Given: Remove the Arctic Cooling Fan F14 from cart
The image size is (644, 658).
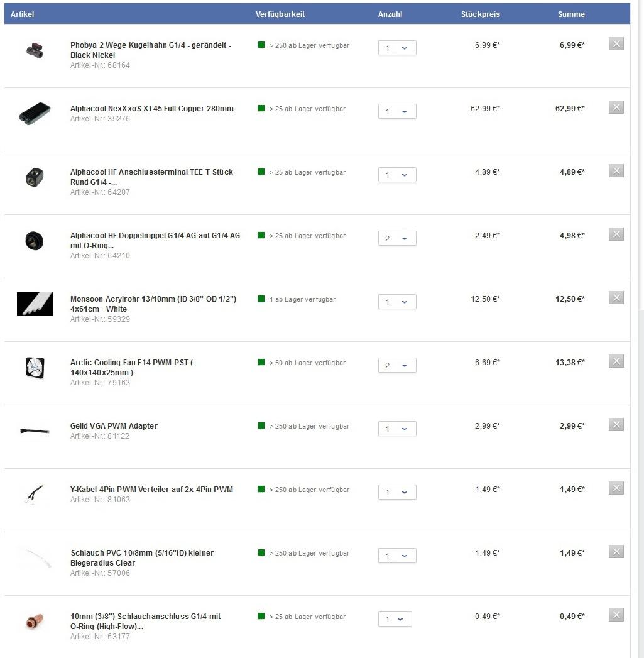Looking at the screenshot, I should coord(616,361).
